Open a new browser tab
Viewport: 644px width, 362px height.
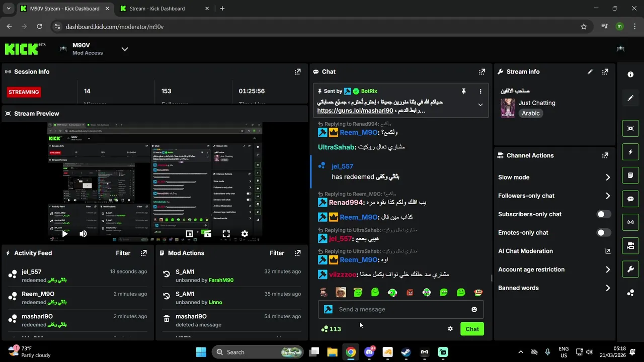tap(222, 9)
